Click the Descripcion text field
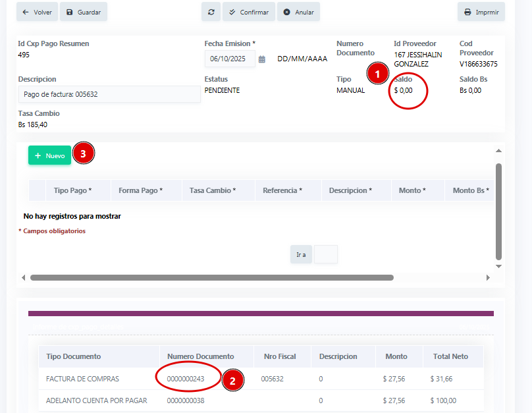The image size is (532, 413). click(109, 94)
